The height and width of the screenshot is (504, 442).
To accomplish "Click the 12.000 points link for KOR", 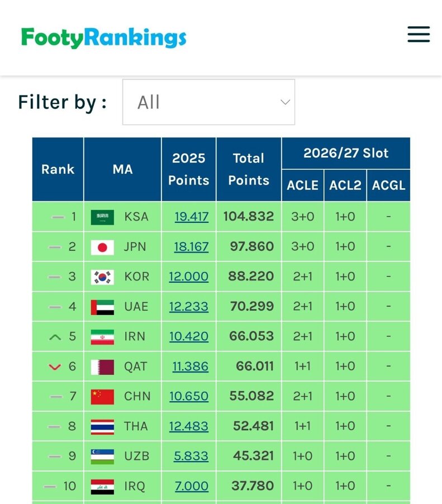I will click(189, 277).
